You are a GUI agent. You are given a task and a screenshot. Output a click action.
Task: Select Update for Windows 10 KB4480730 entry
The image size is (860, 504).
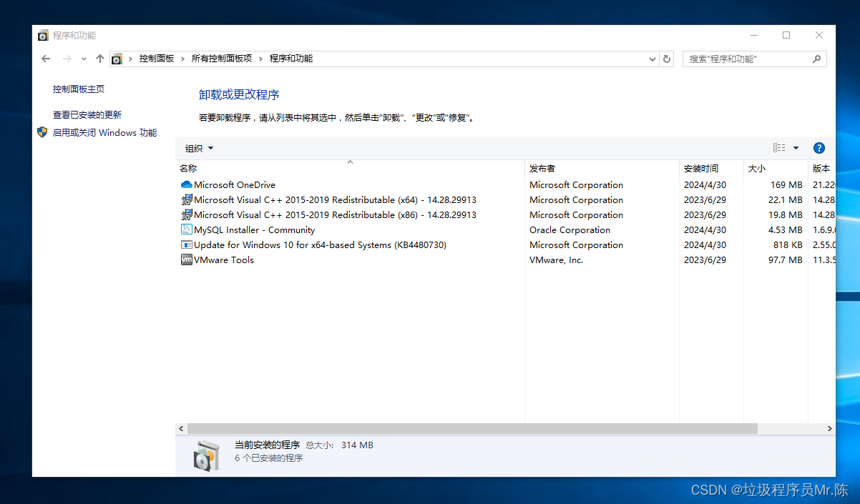pos(320,244)
